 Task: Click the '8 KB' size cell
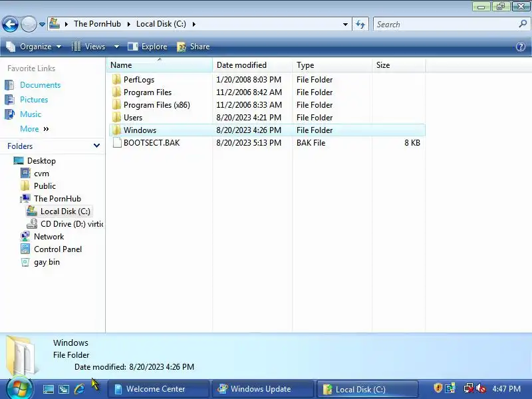click(412, 143)
